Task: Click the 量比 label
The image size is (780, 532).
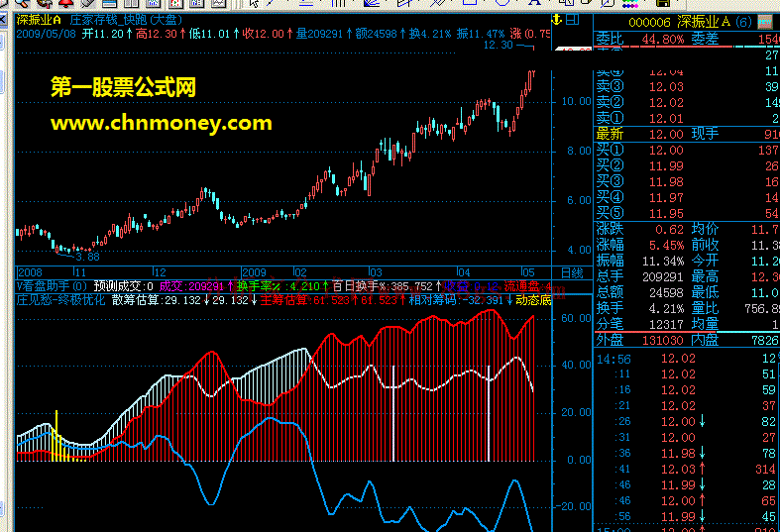Action: click(705, 309)
